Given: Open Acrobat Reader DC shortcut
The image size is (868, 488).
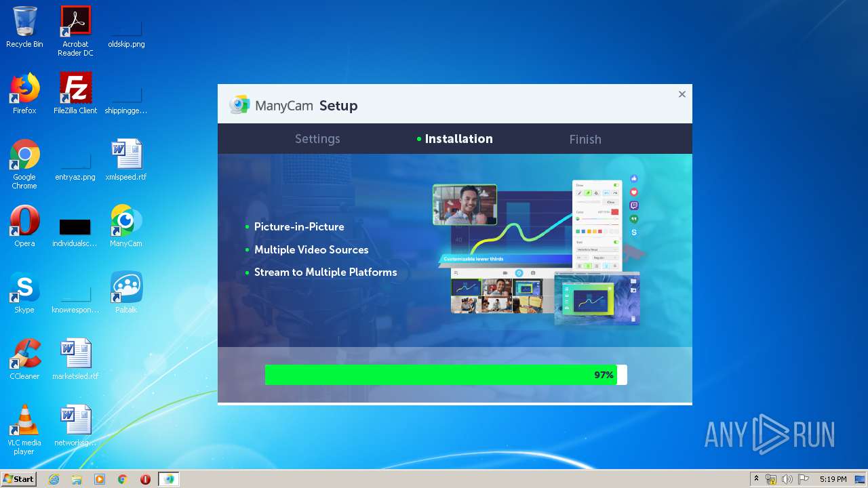Looking at the screenshot, I should 75,31.
